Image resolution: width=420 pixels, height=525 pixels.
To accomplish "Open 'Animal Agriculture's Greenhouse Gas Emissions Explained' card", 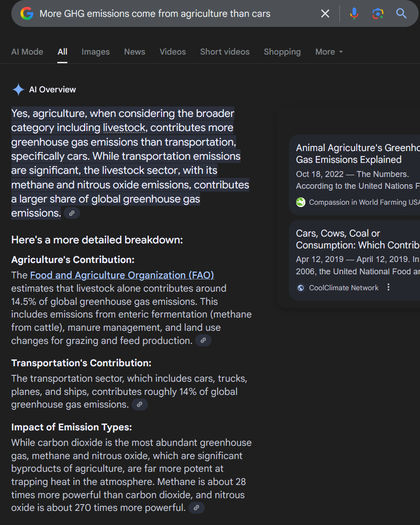I will (354, 175).
